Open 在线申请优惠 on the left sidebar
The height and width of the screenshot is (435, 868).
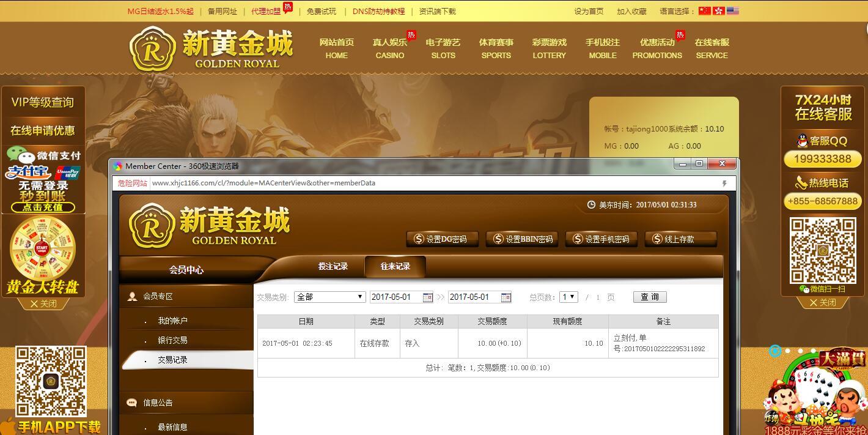pyautogui.click(x=43, y=131)
